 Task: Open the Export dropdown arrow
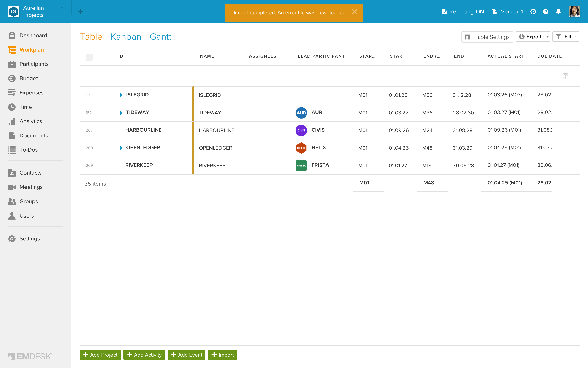point(547,37)
